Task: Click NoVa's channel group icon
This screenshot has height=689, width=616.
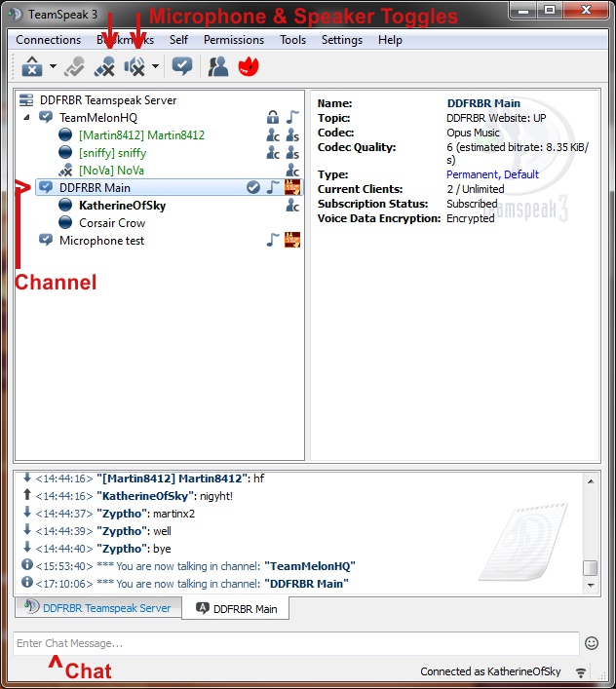Action: click(292, 170)
